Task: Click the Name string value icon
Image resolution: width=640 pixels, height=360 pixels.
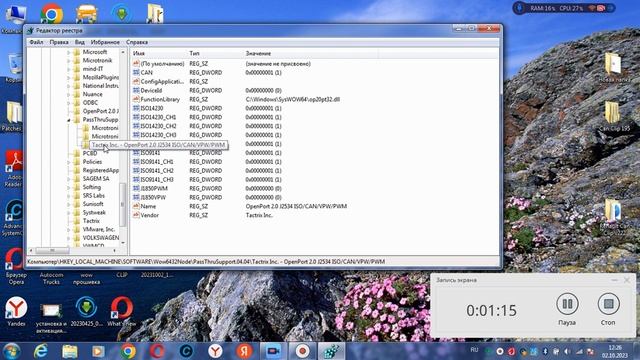Action: 136,206
